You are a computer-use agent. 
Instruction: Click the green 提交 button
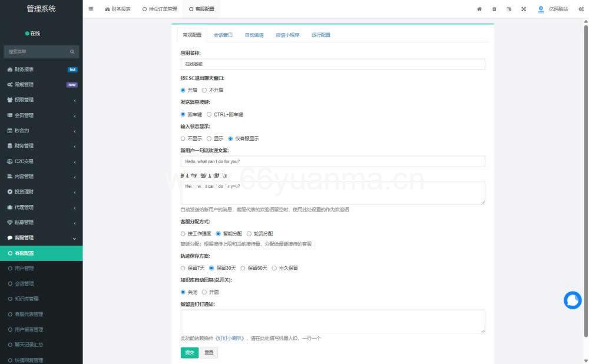pyautogui.click(x=190, y=353)
